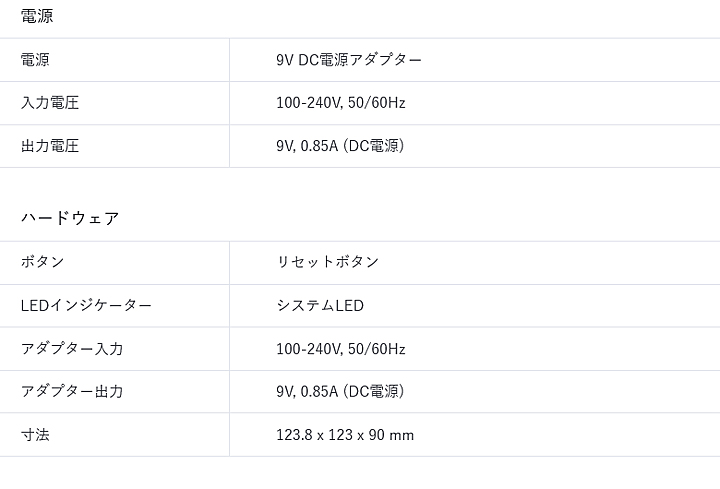
Task: Click the アダプター入力 row label
Action: pos(72,349)
